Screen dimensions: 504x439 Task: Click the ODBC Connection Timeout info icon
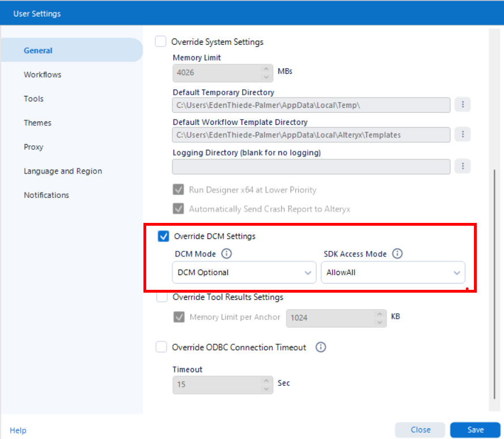click(x=320, y=347)
